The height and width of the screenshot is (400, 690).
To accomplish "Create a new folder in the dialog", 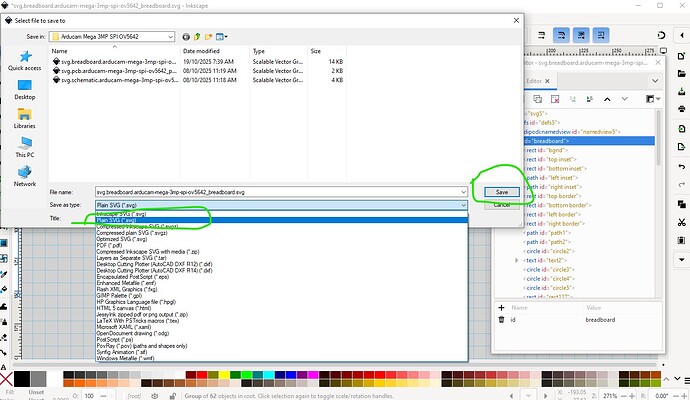I will pos(208,37).
